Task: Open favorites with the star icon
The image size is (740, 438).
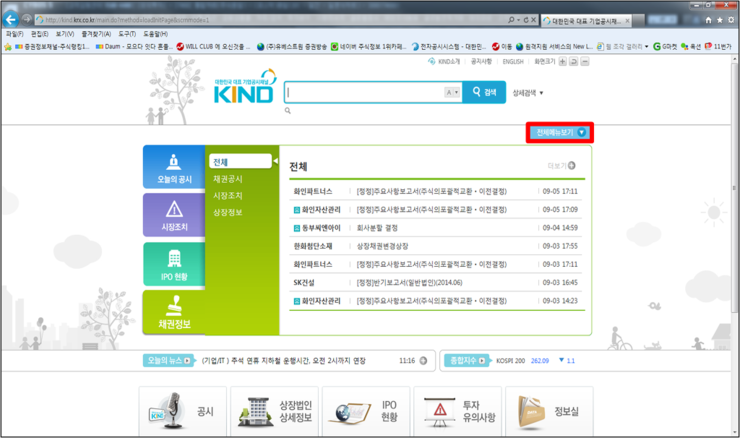Action: [720, 20]
